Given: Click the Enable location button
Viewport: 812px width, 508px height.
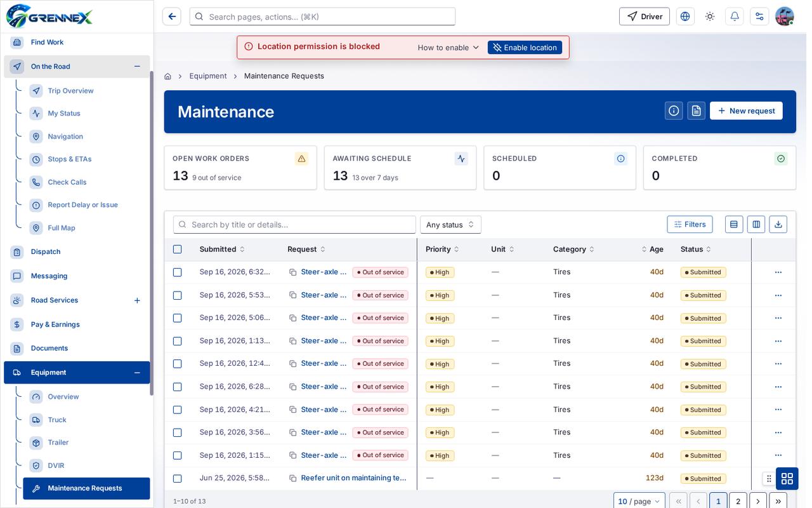Looking at the screenshot, I should [x=525, y=48].
